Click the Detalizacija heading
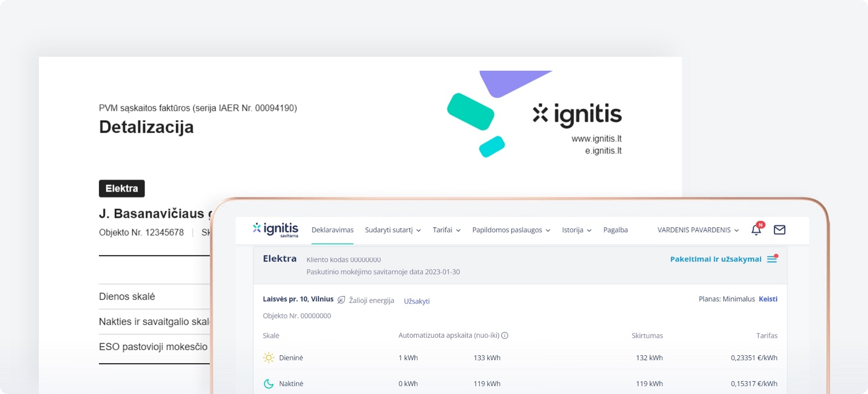This screenshot has height=394, width=868. click(146, 127)
